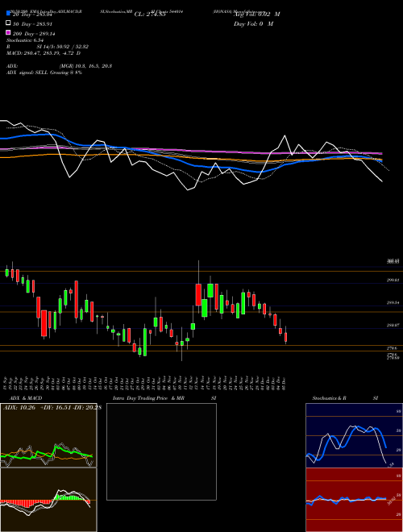Click the MACD values line in the header
Screen dimensions: 403x532
(44, 53)
